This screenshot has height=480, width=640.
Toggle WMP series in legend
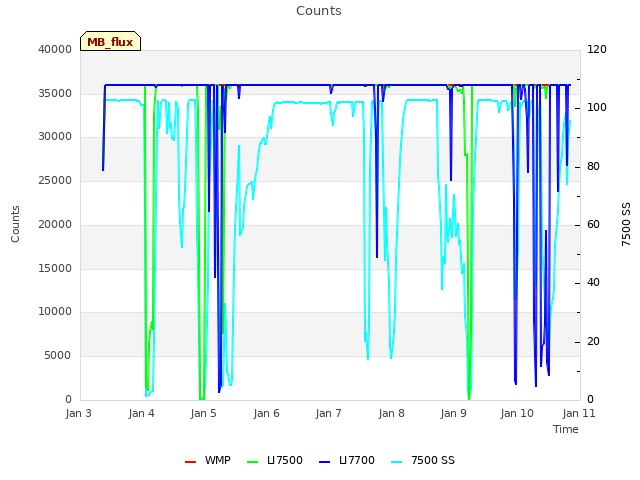[x=208, y=460]
